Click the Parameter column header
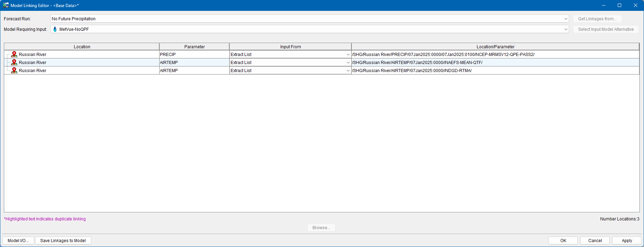The image size is (644, 247). 195,47
